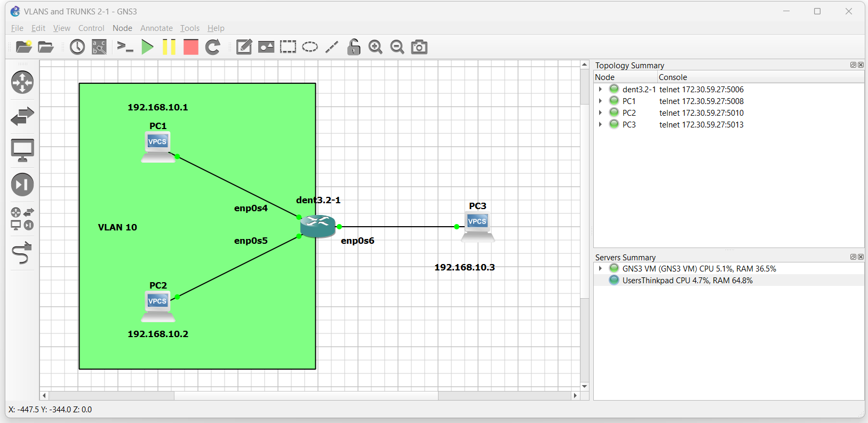Expand the GNS3 VM server entry
This screenshot has height=423, width=868.
(x=600, y=268)
